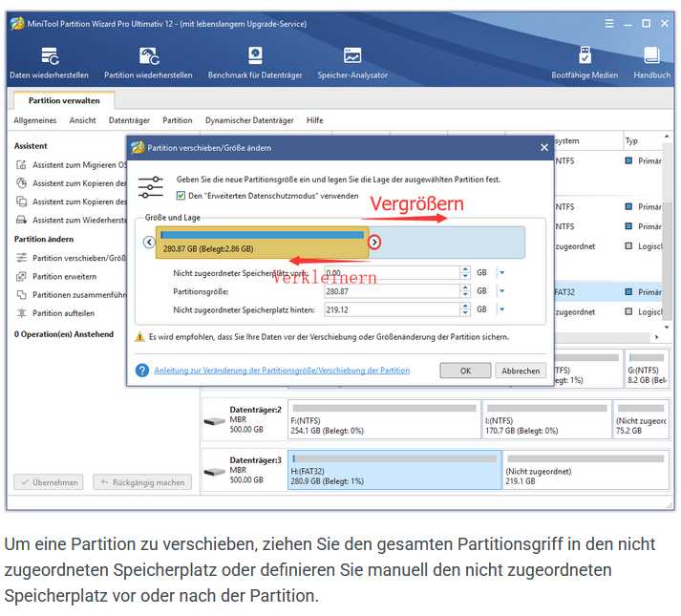This screenshot has height=616, width=681.
Task: Open Partition wiederherstellen tool icon
Action: coord(149,56)
